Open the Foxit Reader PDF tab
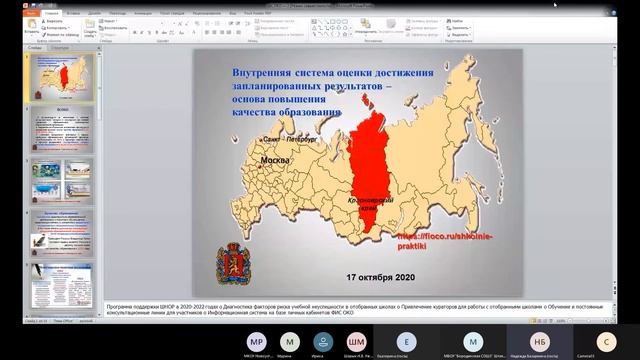640x360 pixels. [x=257, y=13]
